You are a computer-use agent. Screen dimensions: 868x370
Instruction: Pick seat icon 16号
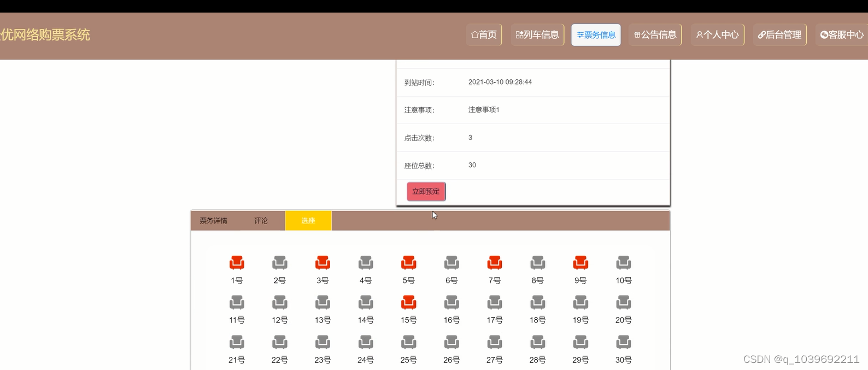click(451, 302)
